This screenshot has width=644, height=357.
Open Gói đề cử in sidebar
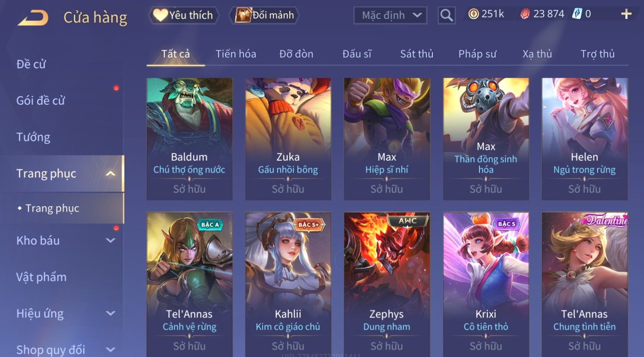(x=41, y=100)
